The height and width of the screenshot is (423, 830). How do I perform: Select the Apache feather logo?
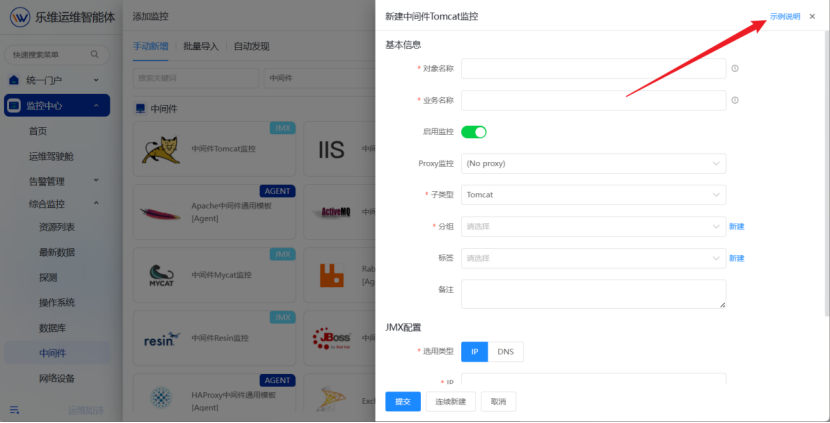click(160, 213)
